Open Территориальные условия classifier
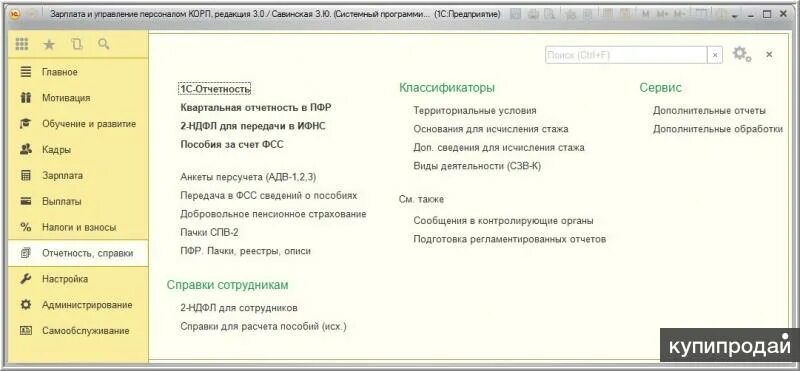This screenshot has width=800, height=371. (x=475, y=110)
